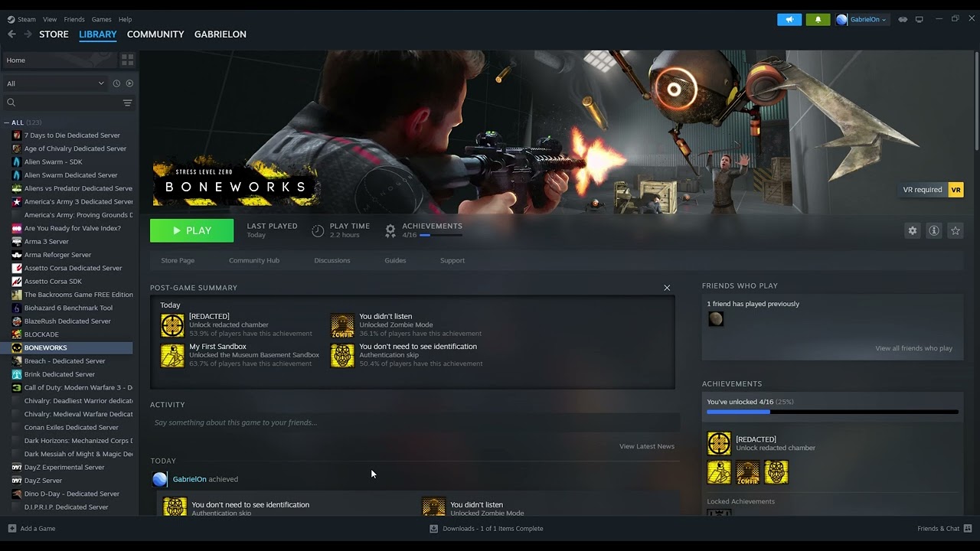Add BONEWORKS to favorites star icon
The width and height of the screenshot is (980, 551).
[955, 230]
